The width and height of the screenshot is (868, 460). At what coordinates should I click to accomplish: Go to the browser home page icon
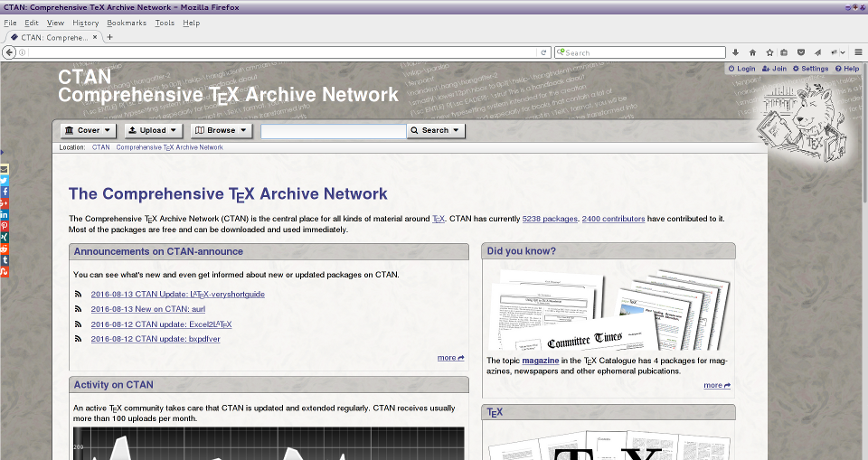[752, 52]
